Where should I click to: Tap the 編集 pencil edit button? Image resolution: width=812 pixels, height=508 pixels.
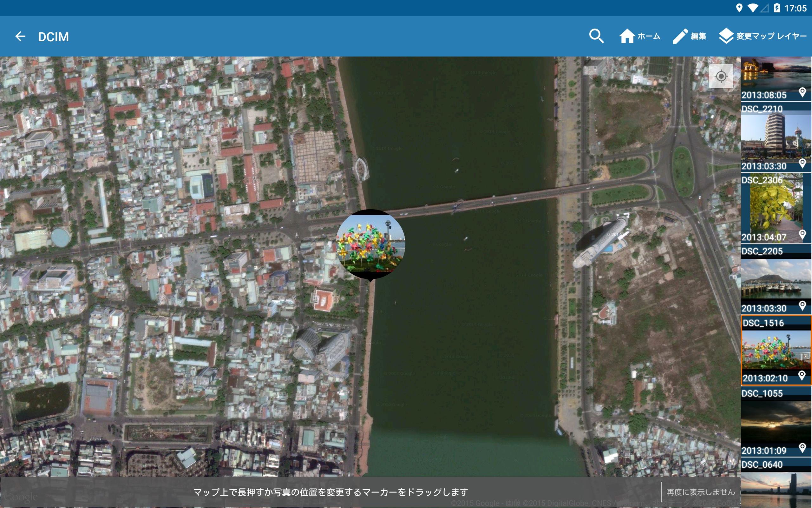click(690, 36)
